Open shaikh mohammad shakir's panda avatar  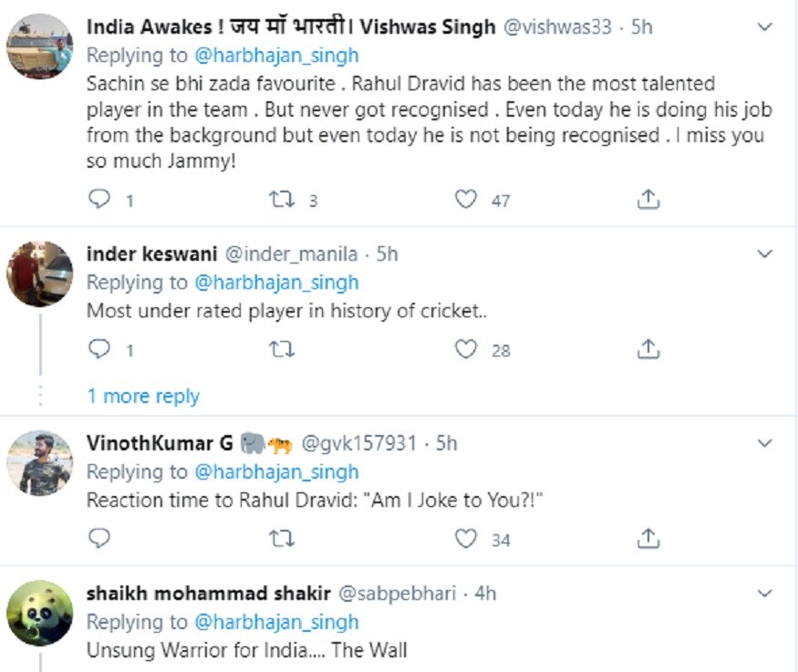40,613
